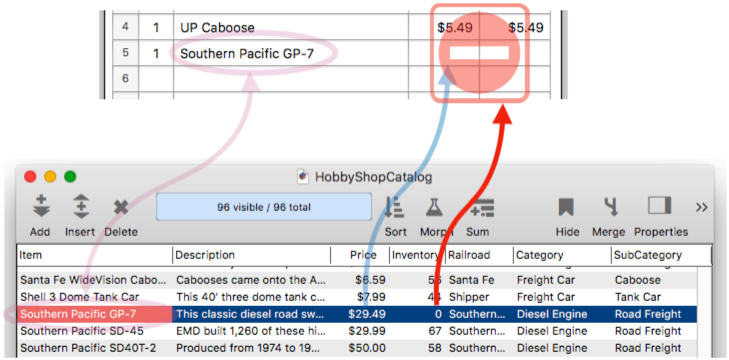Toggle the Properties panel icon
The image size is (729, 360).
pyautogui.click(x=659, y=206)
